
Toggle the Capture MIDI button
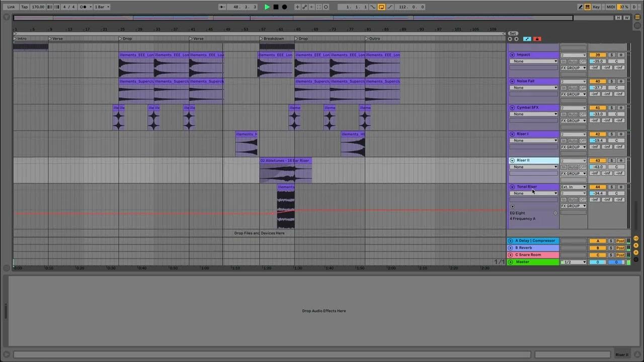318,7
